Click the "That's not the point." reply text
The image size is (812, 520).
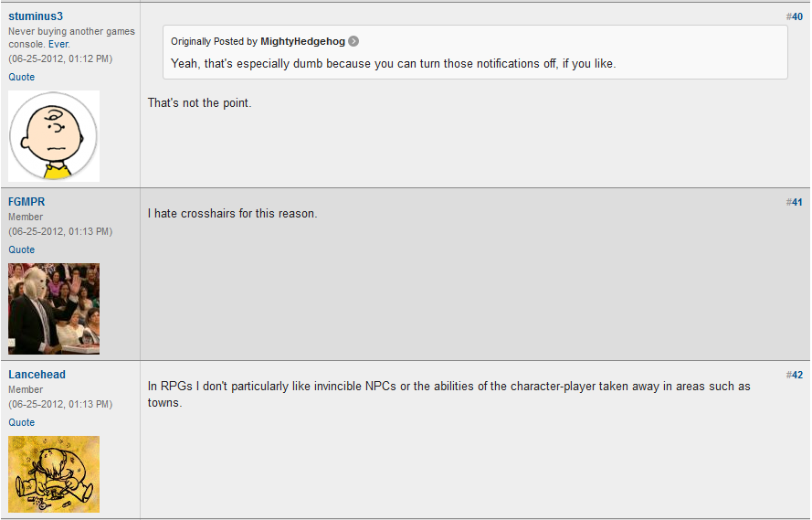click(x=199, y=102)
